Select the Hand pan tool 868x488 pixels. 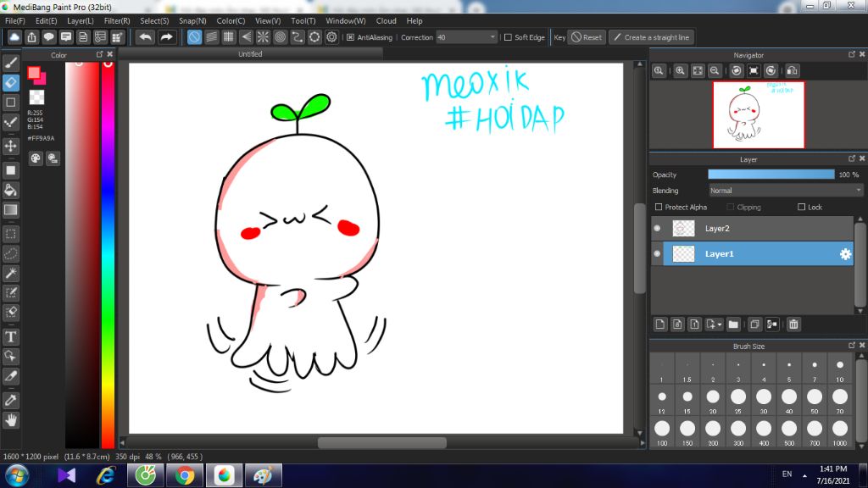pyautogui.click(x=11, y=419)
